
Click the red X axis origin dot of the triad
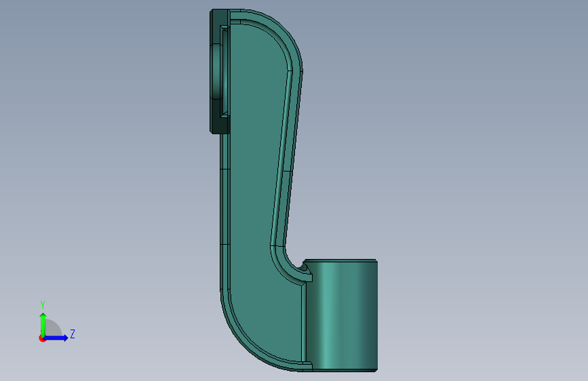click(x=42, y=338)
